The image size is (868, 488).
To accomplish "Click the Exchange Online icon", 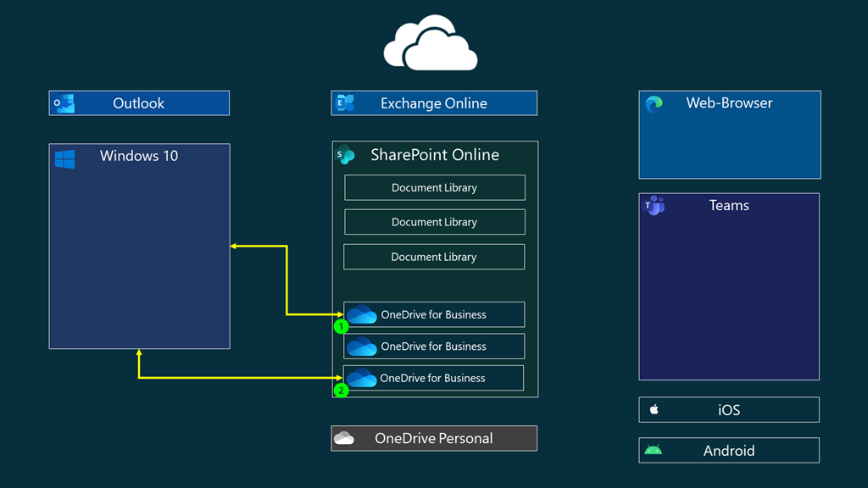I will 345,103.
